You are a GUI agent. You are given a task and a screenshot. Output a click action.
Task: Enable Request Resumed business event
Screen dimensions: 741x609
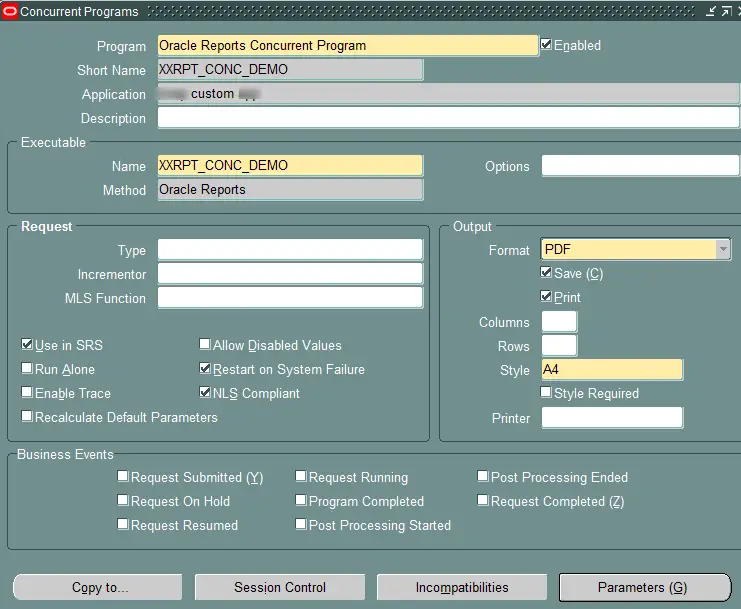pyautogui.click(x=123, y=524)
